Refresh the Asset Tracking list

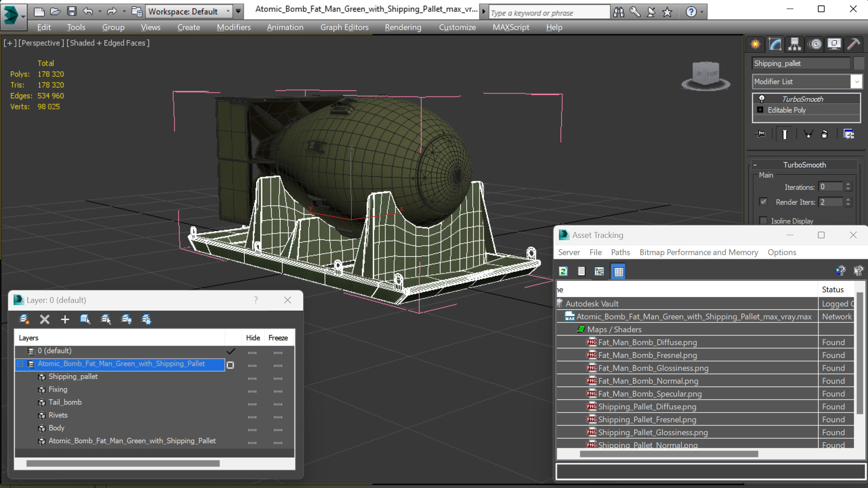(x=563, y=271)
